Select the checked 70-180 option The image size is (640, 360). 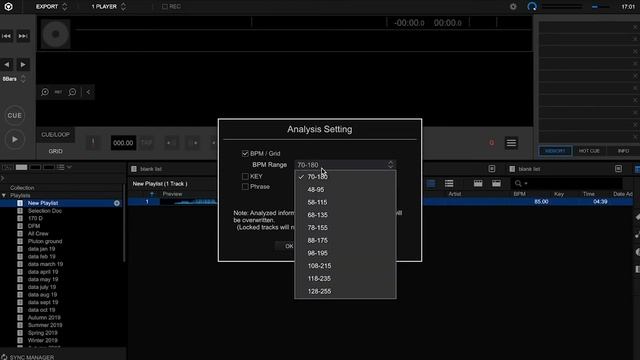345,177
